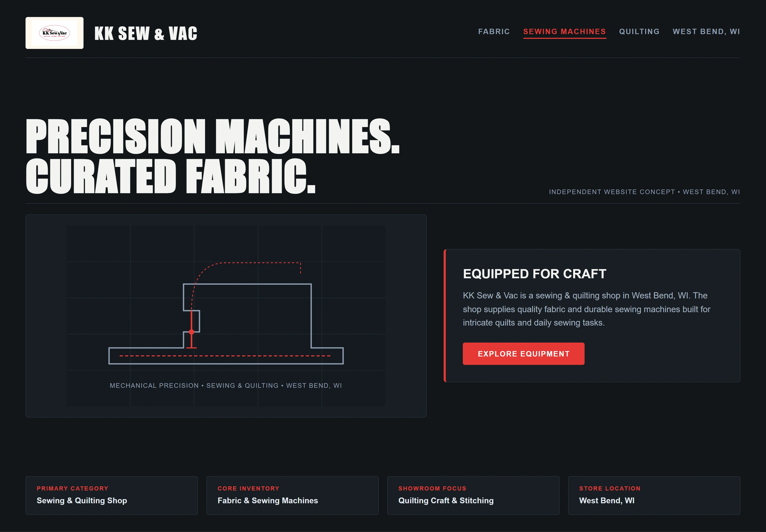Click the Quilting Craft & Stitching text
This screenshot has width=766, height=532.
point(446,501)
